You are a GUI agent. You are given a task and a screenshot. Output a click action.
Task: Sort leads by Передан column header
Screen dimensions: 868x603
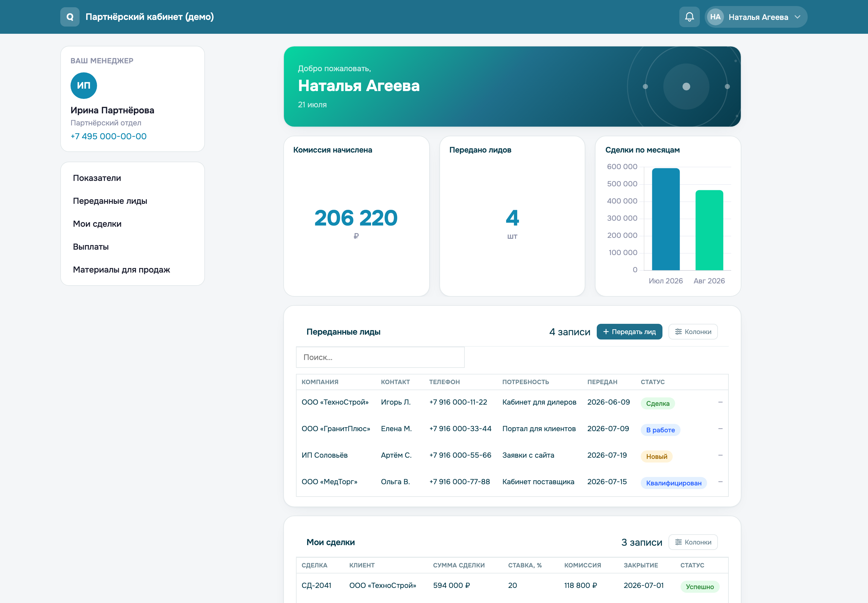coord(602,382)
